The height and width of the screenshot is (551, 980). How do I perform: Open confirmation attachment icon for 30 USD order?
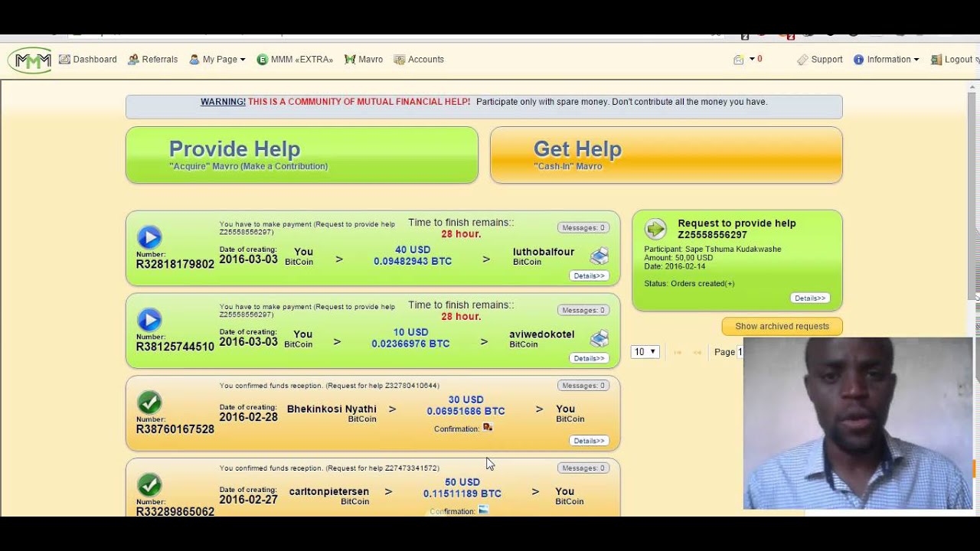[x=488, y=427]
